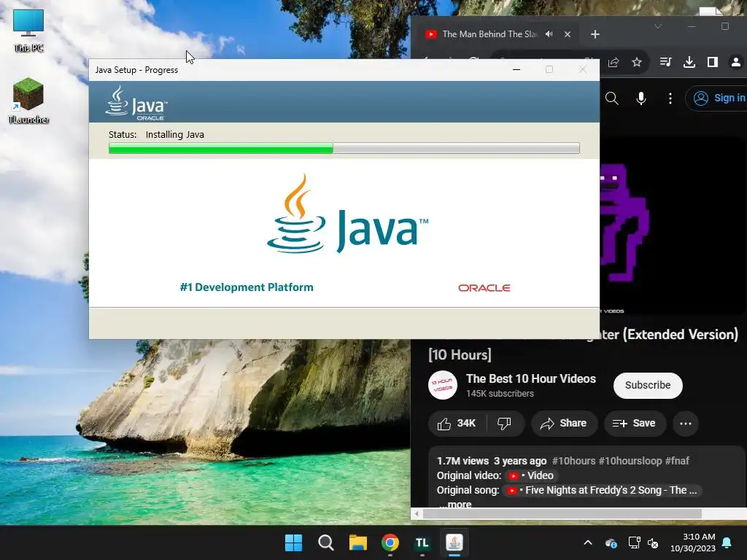Viewport: 747px width, 560px height.
Task: Mute the YouTube tab audio icon
Action: coord(549,34)
